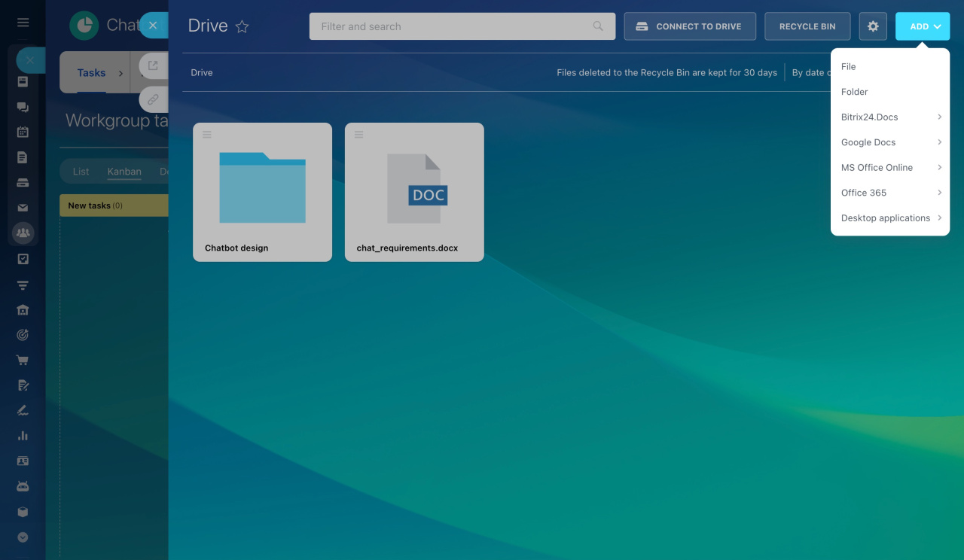
Task: Click the Drive favorite star icon
Action: pos(242,26)
